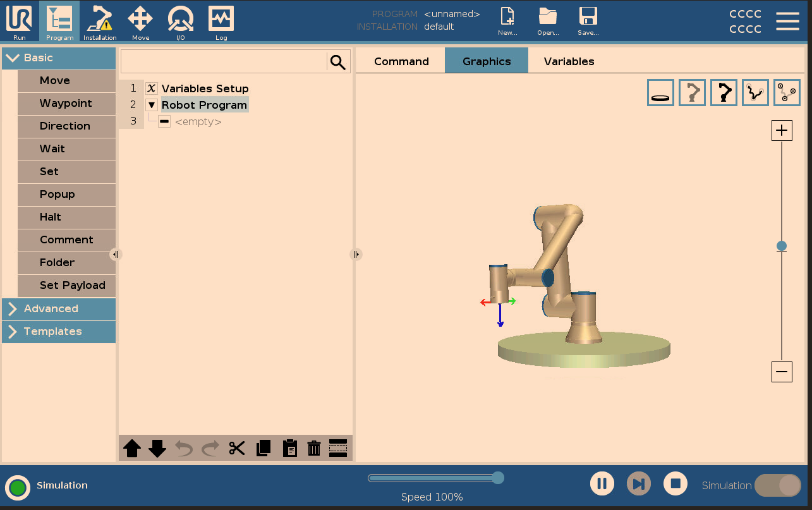Insert a Set command
812x510 pixels.
(x=66, y=171)
